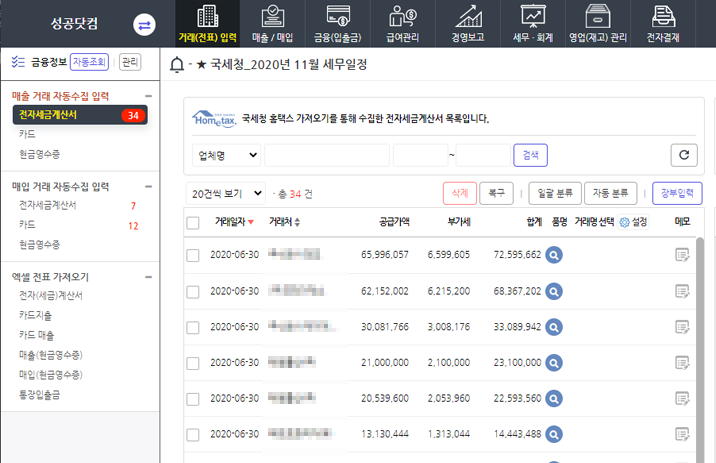
Task: Open the 설정 gear next to 거래명 선택
Action: [x=633, y=222]
